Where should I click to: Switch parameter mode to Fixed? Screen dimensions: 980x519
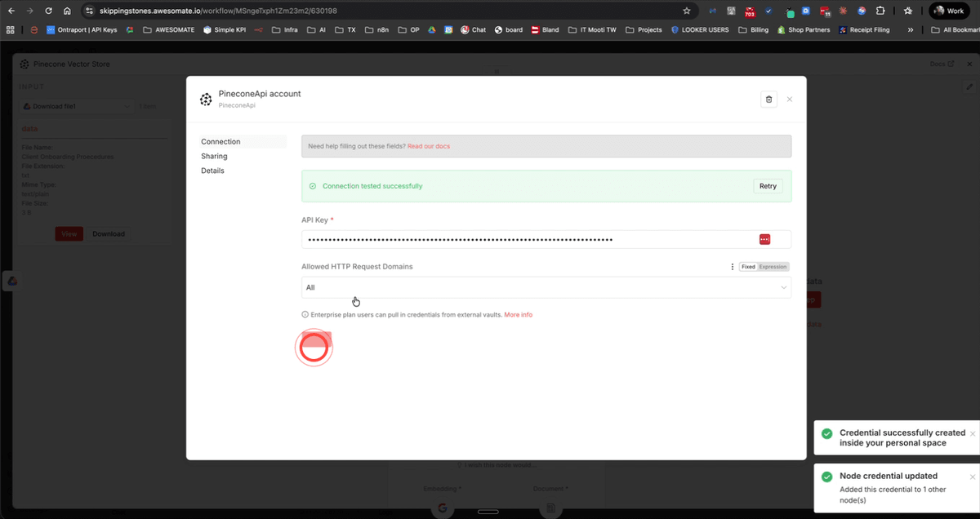coord(748,267)
